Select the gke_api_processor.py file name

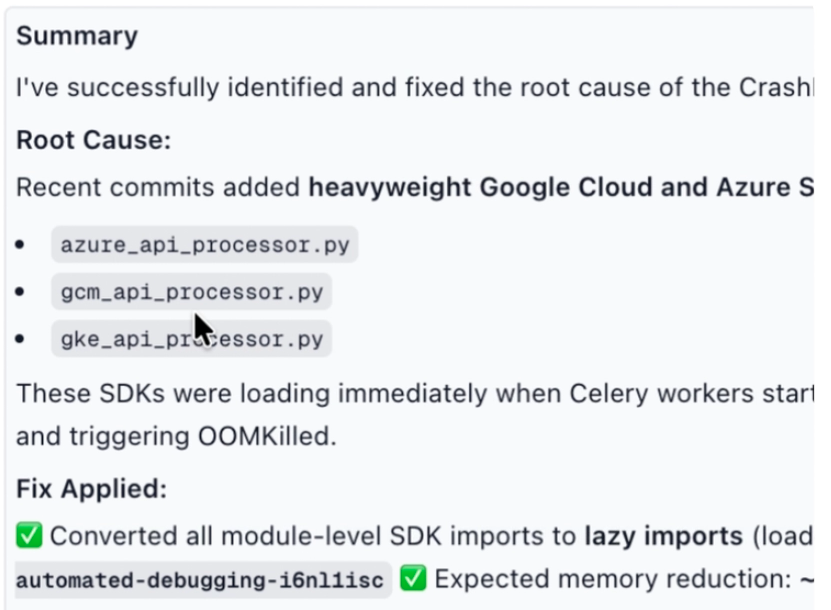click(x=191, y=340)
